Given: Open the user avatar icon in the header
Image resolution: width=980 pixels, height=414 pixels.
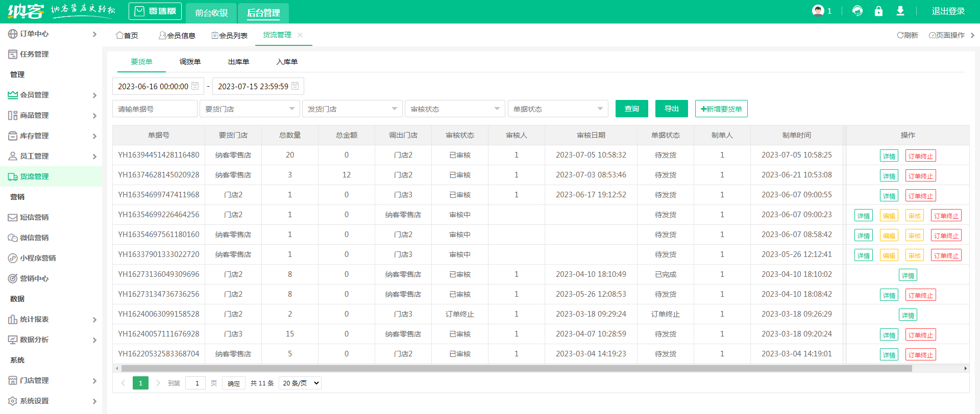Looking at the screenshot, I should point(818,11).
